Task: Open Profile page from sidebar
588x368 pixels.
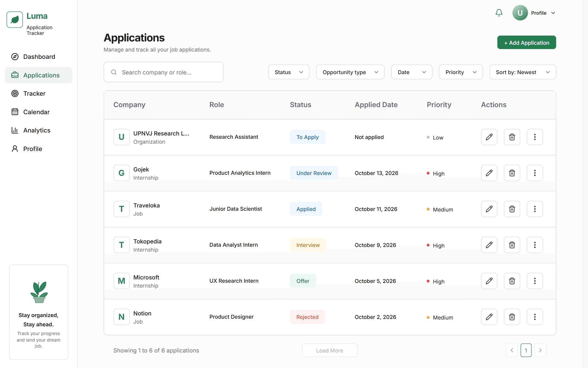Action: point(39,149)
